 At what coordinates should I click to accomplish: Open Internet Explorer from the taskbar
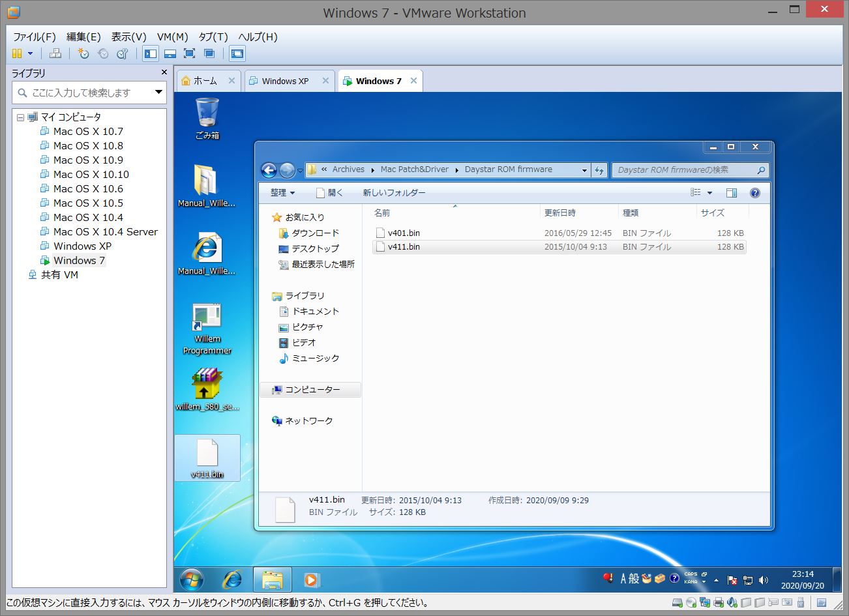tap(232, 579)
